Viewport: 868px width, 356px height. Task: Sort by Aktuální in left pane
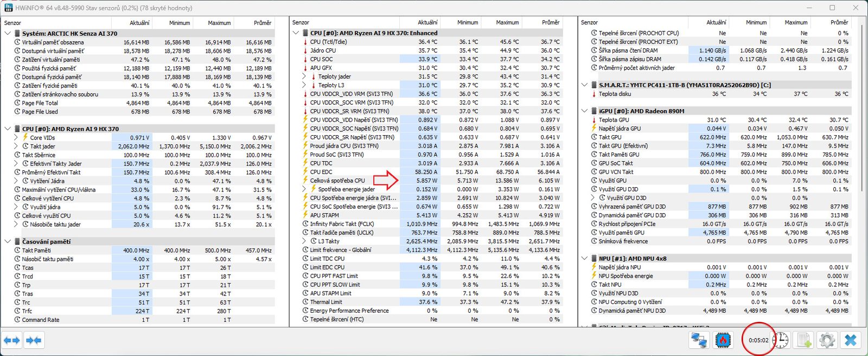(132, 23)
